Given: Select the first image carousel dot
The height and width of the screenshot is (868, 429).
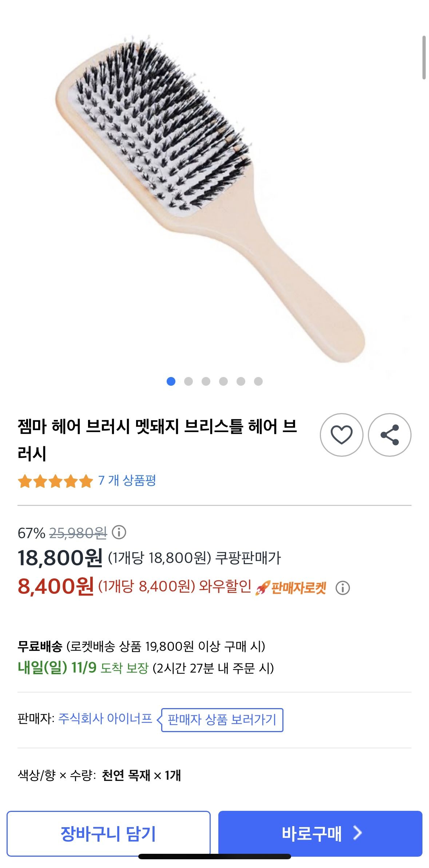Looking at the screenshot, I should (171, 381).
